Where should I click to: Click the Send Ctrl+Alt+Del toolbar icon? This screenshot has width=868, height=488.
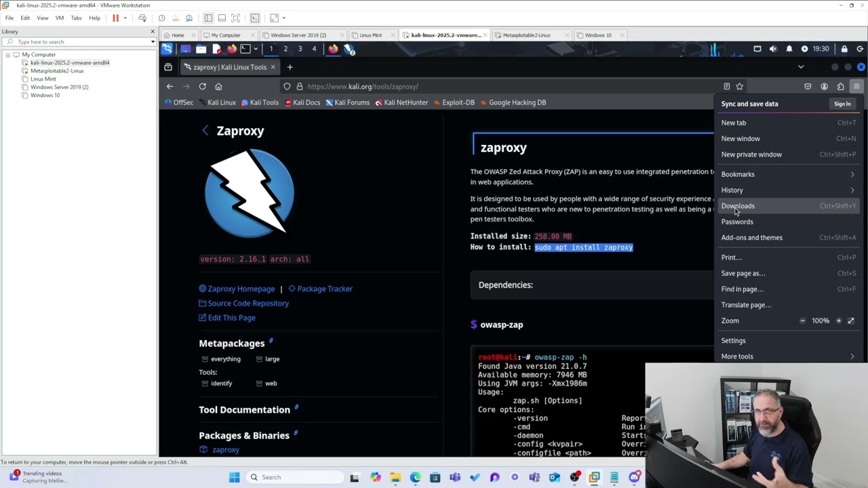click(x=142, y=18)
